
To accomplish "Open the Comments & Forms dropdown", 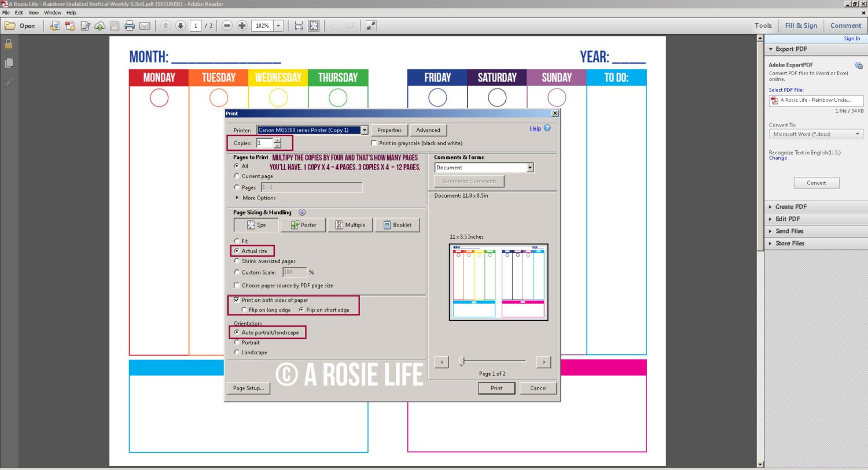I will pyautogui.click(x=530, y=167).
